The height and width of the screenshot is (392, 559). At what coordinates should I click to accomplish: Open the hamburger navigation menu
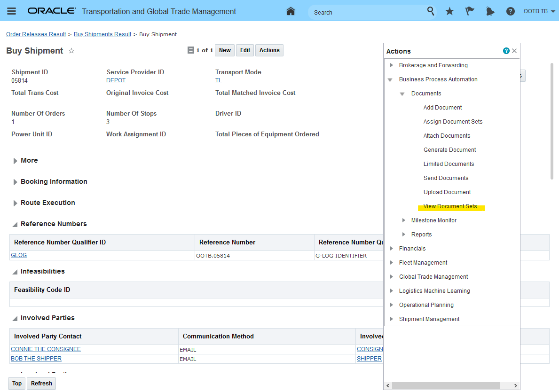pyautogui.click(x=12, y=11)
